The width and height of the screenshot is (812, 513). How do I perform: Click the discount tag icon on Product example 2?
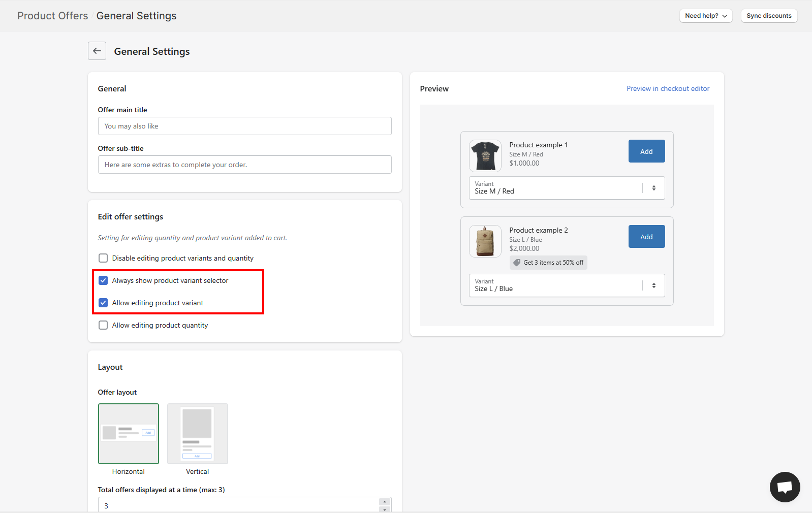click(x=517, y=263)
